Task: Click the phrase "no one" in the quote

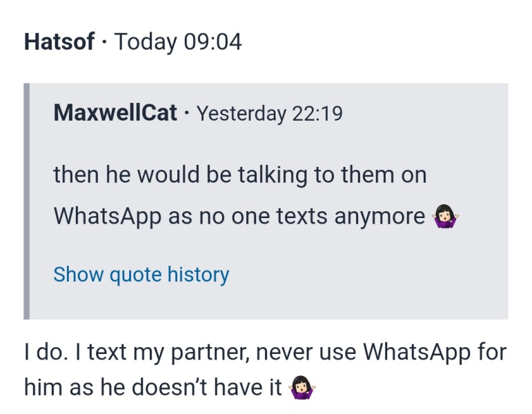Action: [233, 216]
